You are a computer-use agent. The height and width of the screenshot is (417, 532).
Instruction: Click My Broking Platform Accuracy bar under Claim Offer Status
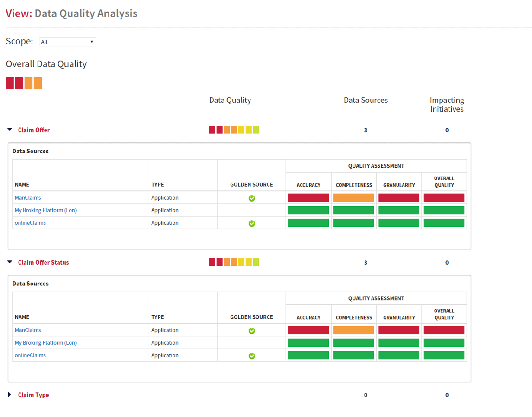[308, 343]
